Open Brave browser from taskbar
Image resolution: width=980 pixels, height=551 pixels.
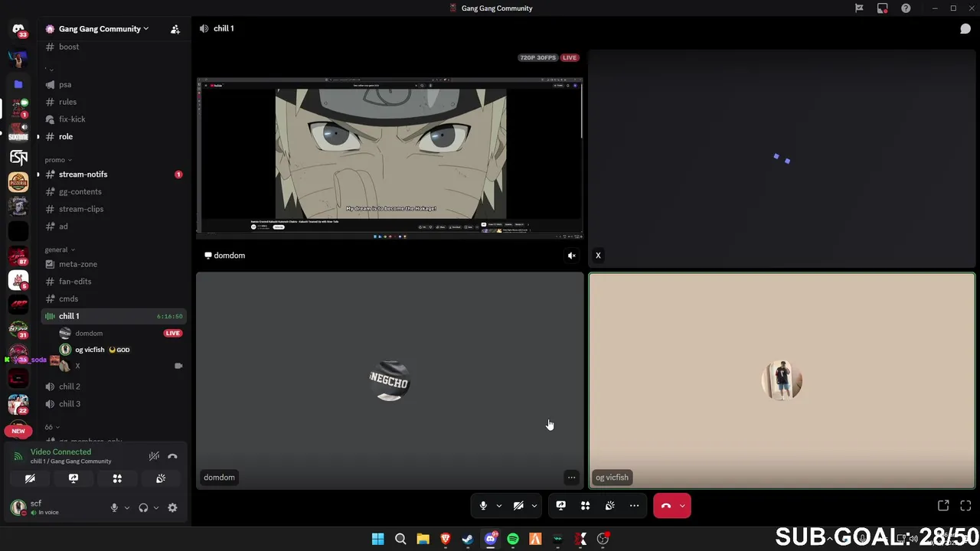[446, 540]
